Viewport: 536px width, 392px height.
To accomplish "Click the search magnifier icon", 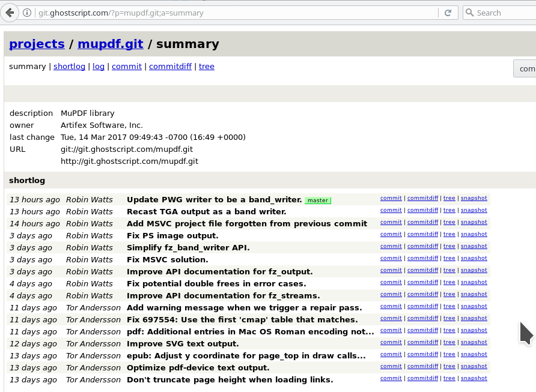I will pos(470,13).
